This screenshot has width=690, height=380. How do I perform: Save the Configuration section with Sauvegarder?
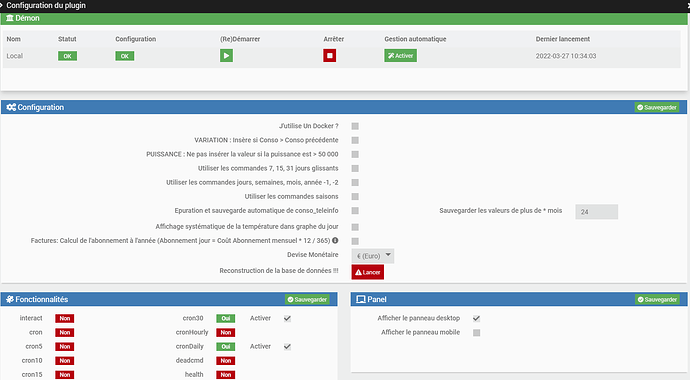coord(657,107)
